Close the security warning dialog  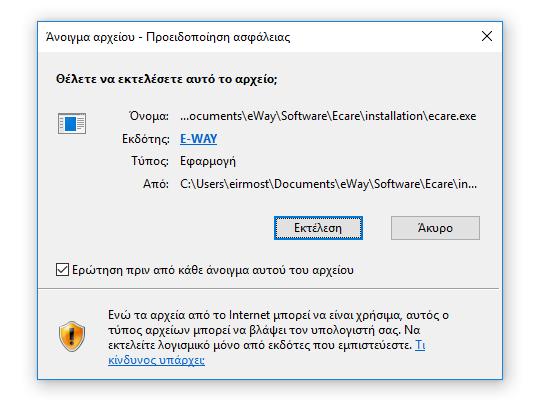(x=487, y=36)
